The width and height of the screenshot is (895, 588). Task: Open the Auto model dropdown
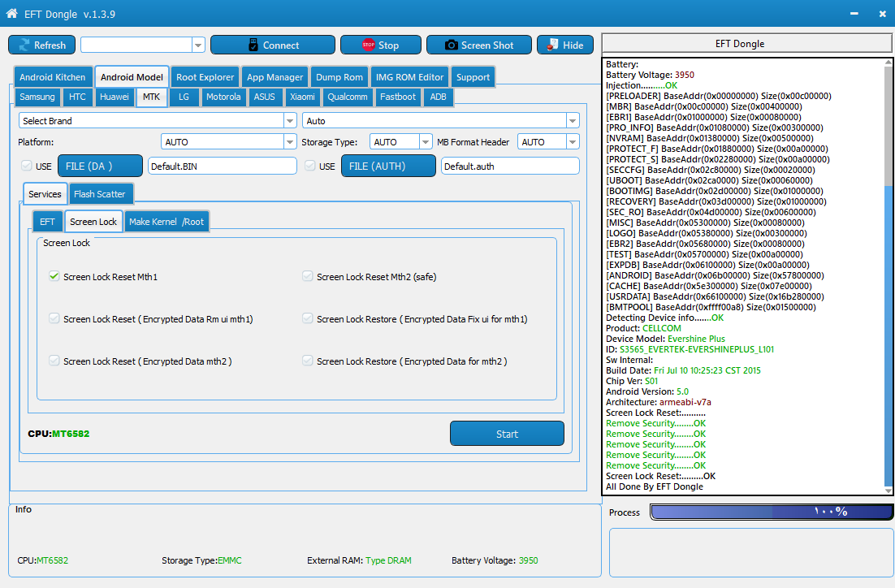coord(573,120)
